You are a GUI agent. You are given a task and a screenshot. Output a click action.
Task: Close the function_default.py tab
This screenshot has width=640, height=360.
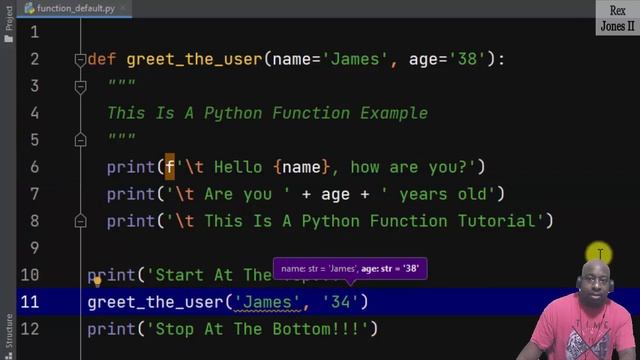point(123,8)
